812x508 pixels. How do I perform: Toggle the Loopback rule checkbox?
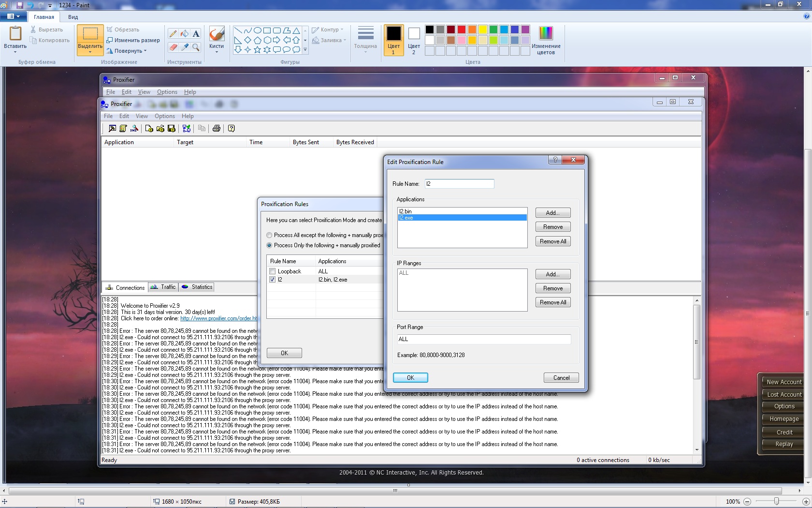click(273, 271)
